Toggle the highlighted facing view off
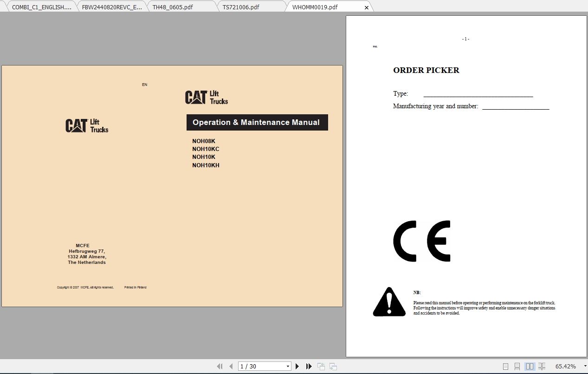Screen dimensions: 588x374 click(x=530, y=366)
